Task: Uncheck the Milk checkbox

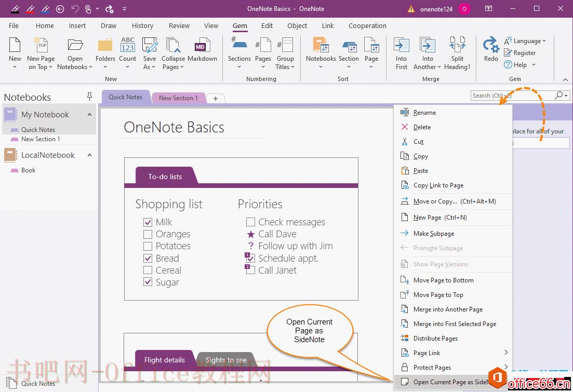Action: coord(148,222)
